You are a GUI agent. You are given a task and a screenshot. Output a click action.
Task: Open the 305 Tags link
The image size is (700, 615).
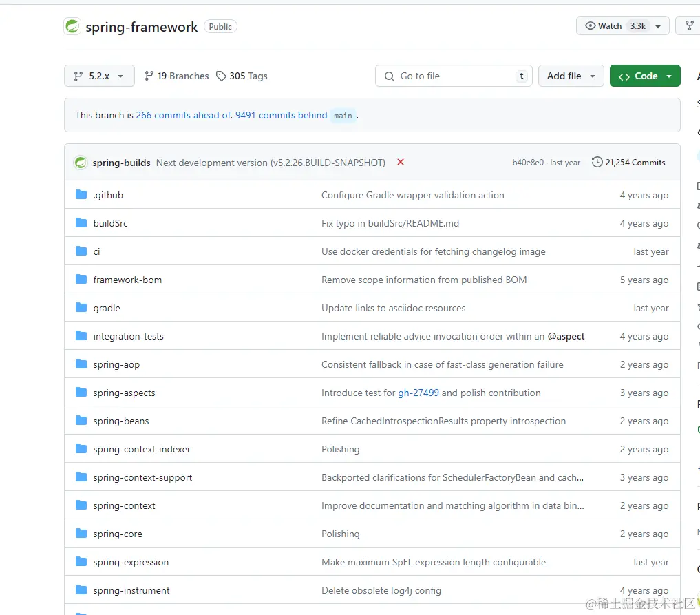click(242, 76)
